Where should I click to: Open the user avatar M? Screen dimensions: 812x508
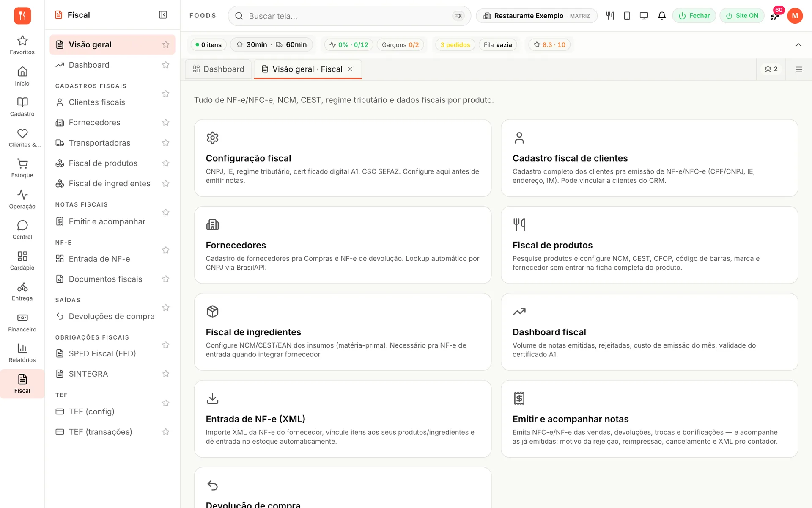pos(795,16)
